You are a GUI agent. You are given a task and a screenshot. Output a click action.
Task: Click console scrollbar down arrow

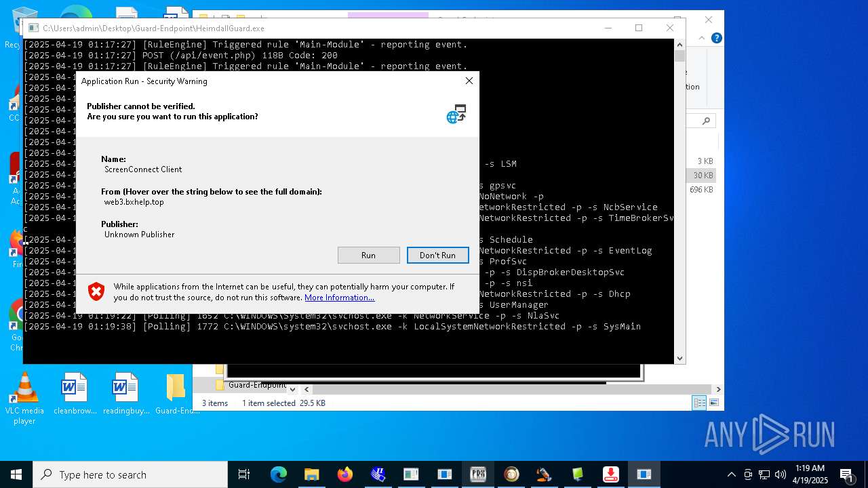pos(679,359)
